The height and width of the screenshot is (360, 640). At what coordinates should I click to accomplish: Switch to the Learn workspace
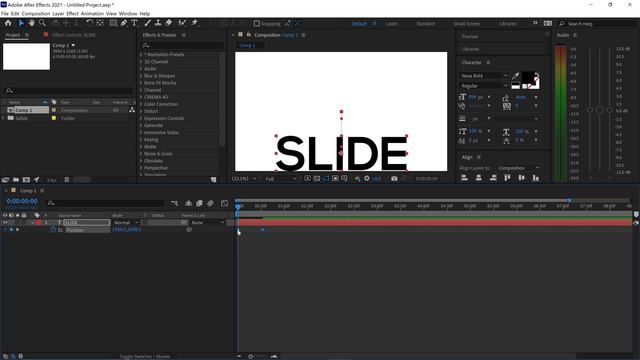tap(391, 24)
